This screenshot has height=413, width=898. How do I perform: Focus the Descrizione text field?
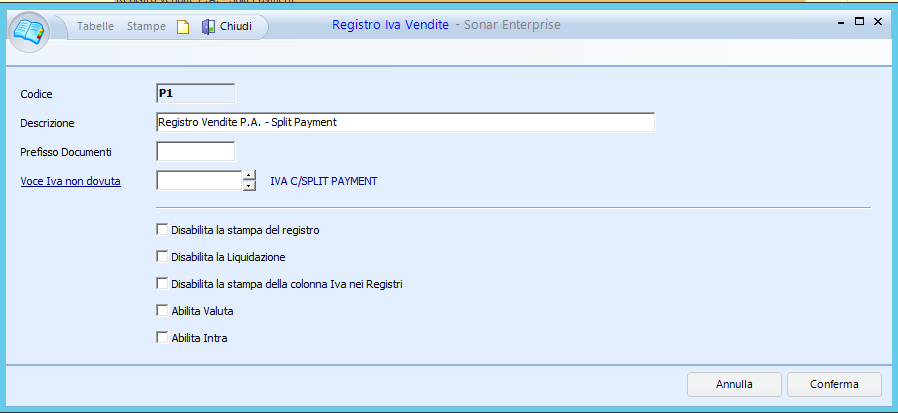(x=405, y=122)
